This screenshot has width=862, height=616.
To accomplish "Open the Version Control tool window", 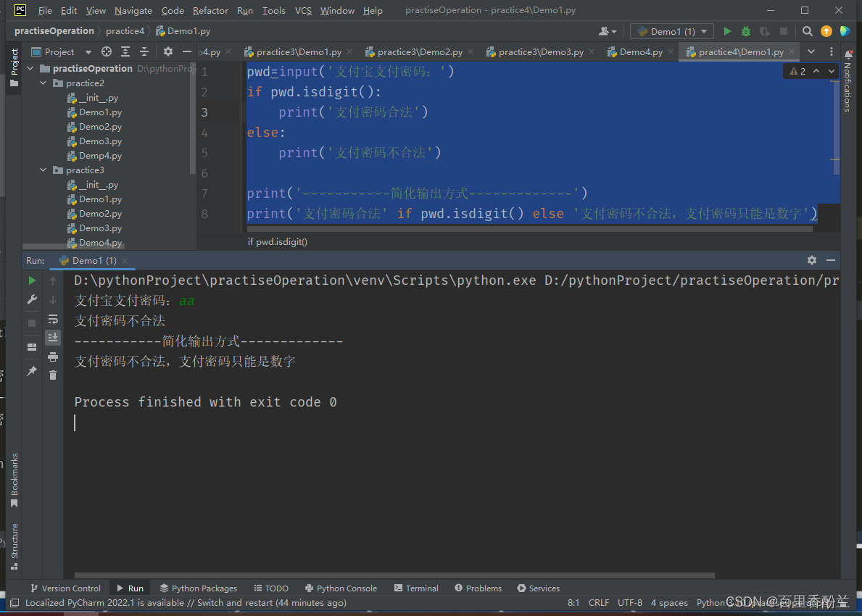I will coord(65,588).
